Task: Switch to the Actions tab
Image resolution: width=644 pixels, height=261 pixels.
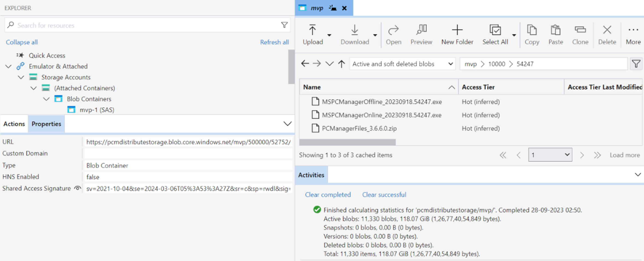Action: [14, 124]
